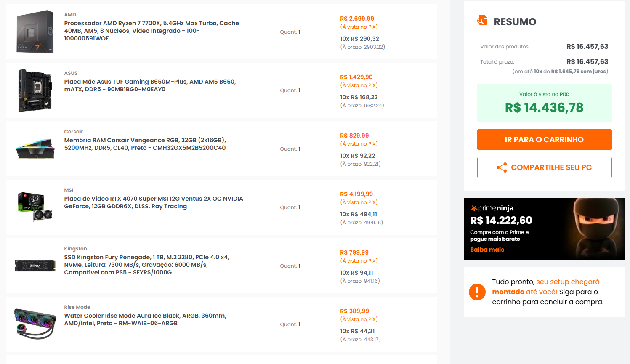This screenshot has height=364, width=630.
Task: Select the Processador AMD Ryzen 7 7700X title
Action: [x=152, y=31]
